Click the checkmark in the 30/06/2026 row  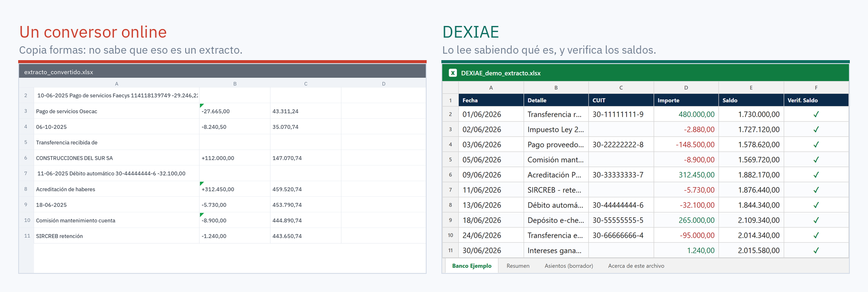tap(816, 250)
